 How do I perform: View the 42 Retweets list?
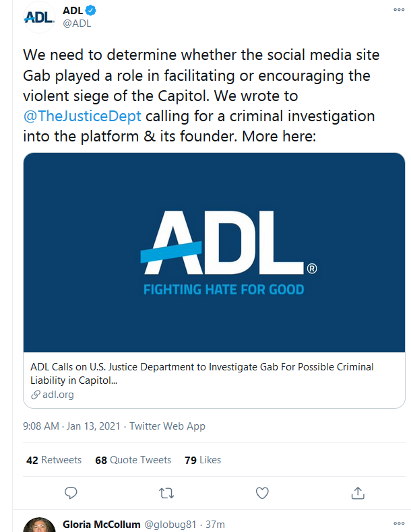54,460
